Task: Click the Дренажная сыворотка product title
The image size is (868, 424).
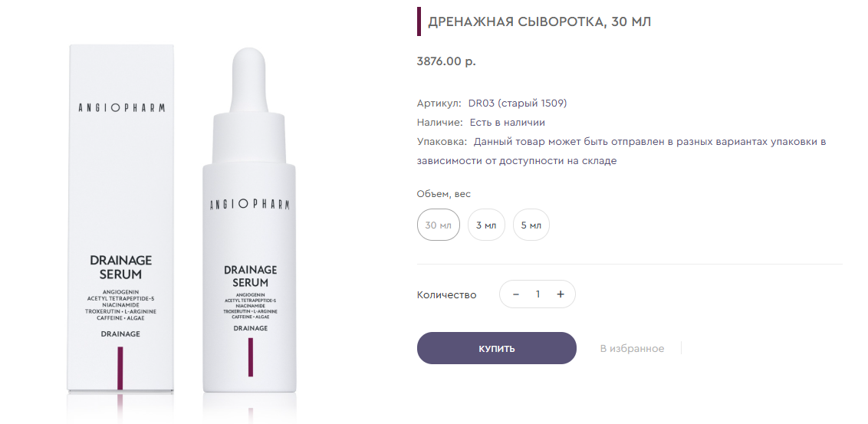Action: pyautogui.click(x=540, y=21)
